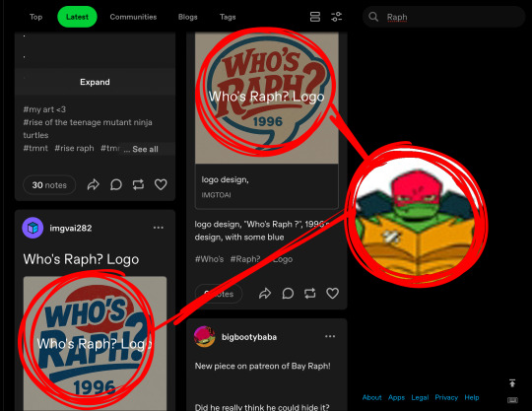Open the #rise of the teenage mutant ninja turtles tag
The image size is (532, 411).
[x=88, y=129]
